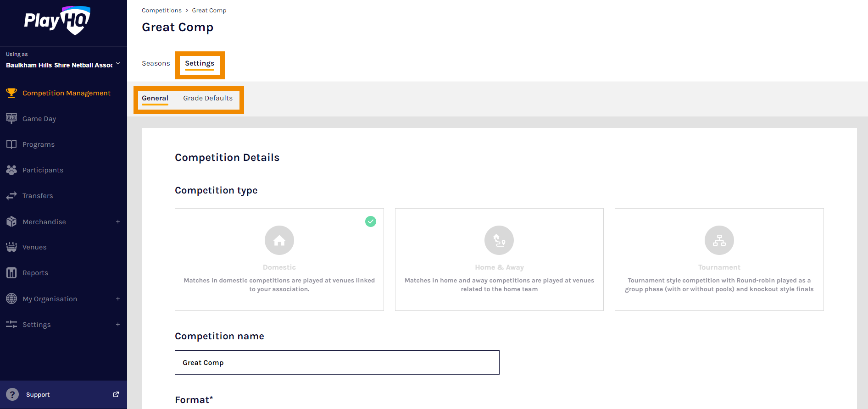The width and height of the screenshot is (868, 409).
Task: Click the Participants people icon
Action: click(11, 170)
